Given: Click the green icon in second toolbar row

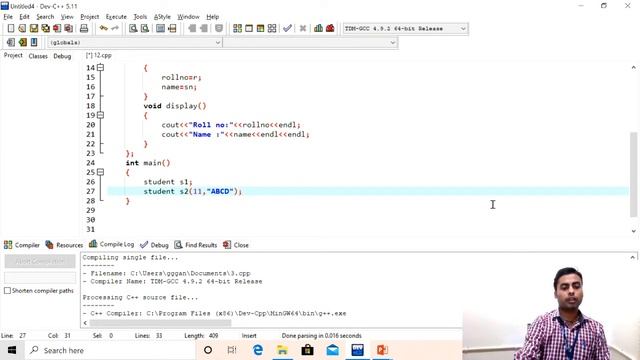Looking at the screenshot, I should [22, 42].
